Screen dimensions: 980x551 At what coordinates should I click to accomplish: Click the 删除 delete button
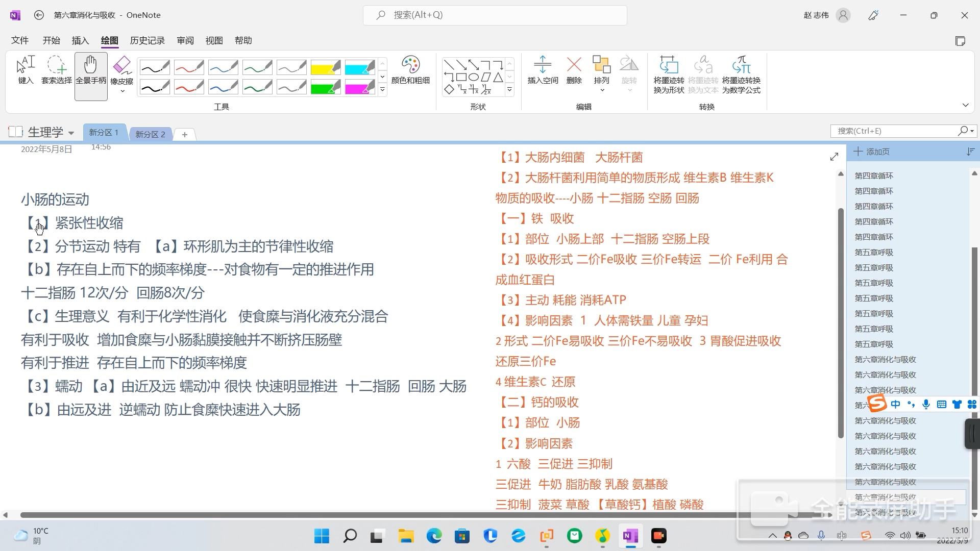pyautogui.click(x=574, y=70)
